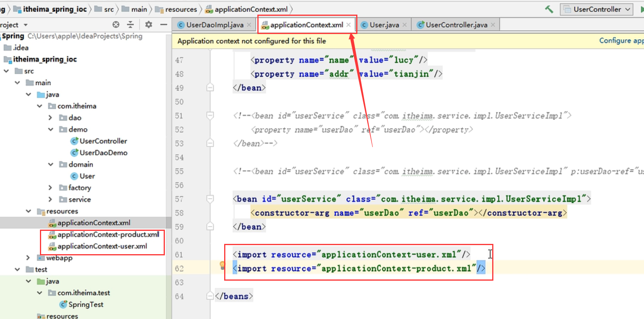Collapse the resources folder under main

tap(28, 211)
